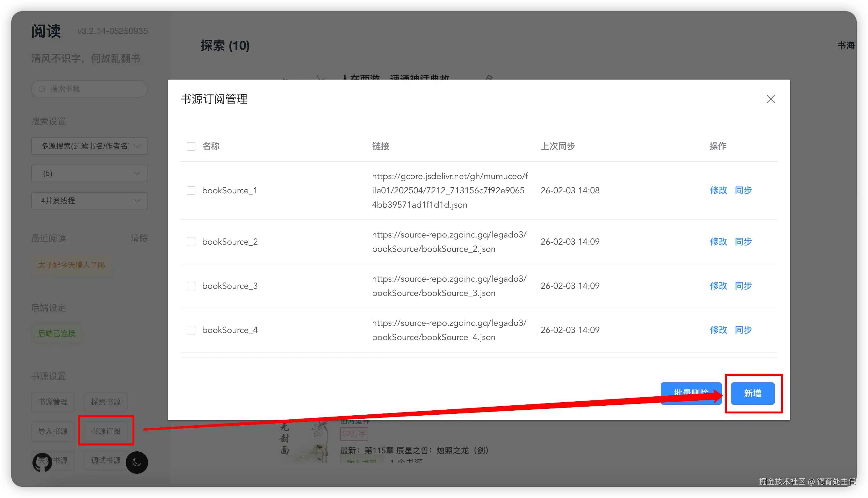The image size is (868, 498).
Task: Open 书源订阅 in sidebar
Action: [106, 431]
